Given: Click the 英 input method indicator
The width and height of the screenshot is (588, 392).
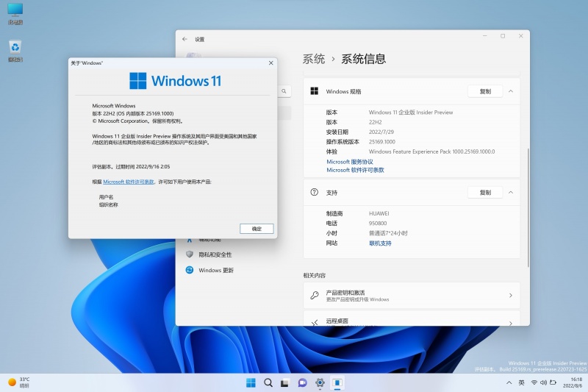Looking at the screenshot, I should (x=522, y=382).
